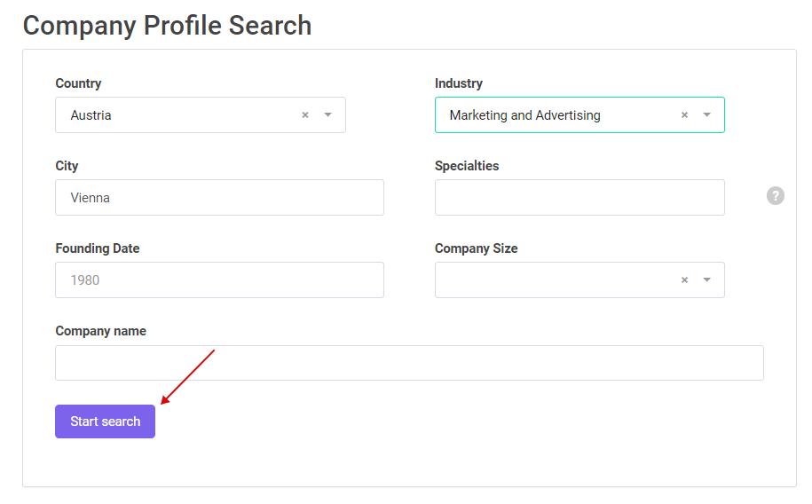The height and width of the screenshot is (504, 812).
Task: Expand the Industry dropdown arrow
Action: tap(707, 115)
